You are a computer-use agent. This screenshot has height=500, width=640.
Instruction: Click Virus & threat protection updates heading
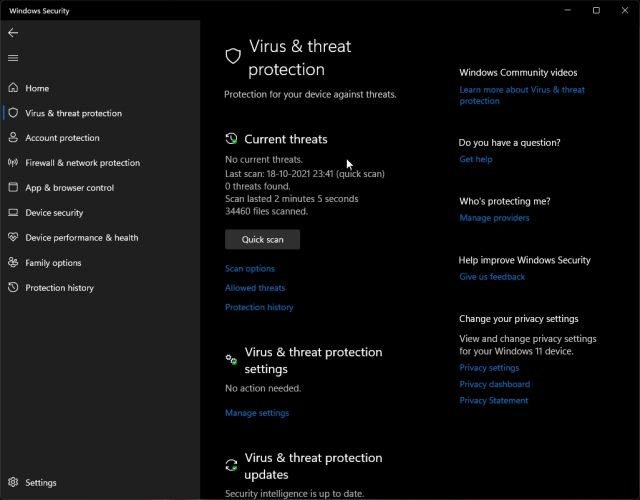click(x=313, y=466)
